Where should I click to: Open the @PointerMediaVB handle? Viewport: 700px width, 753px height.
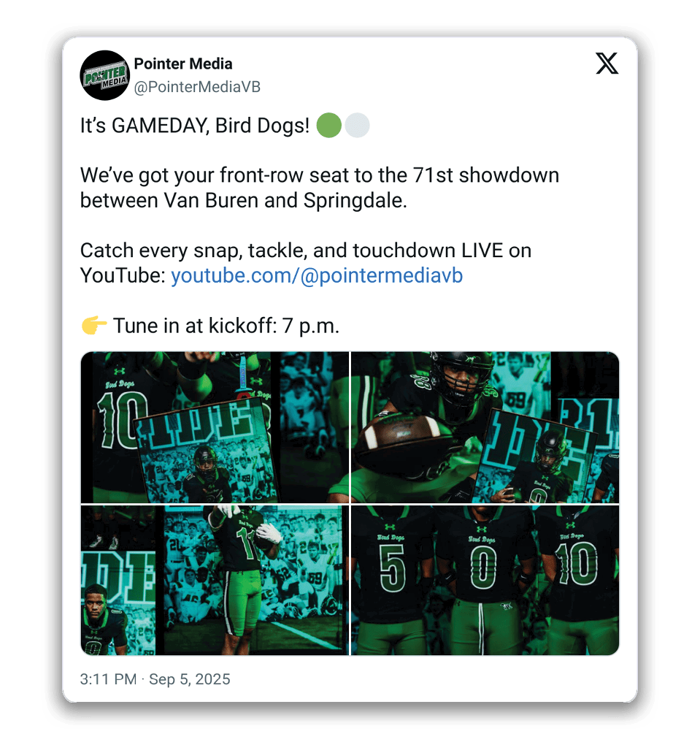tap(197, 87)
